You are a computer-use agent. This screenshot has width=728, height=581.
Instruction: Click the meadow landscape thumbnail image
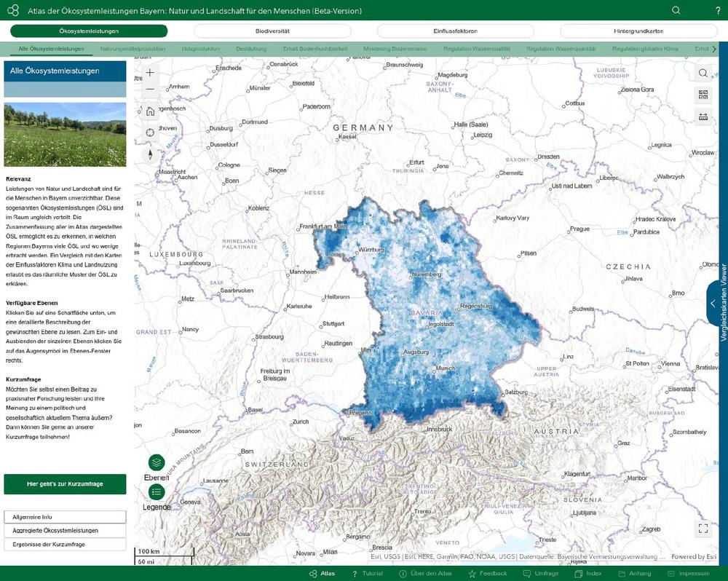(65, 135)
